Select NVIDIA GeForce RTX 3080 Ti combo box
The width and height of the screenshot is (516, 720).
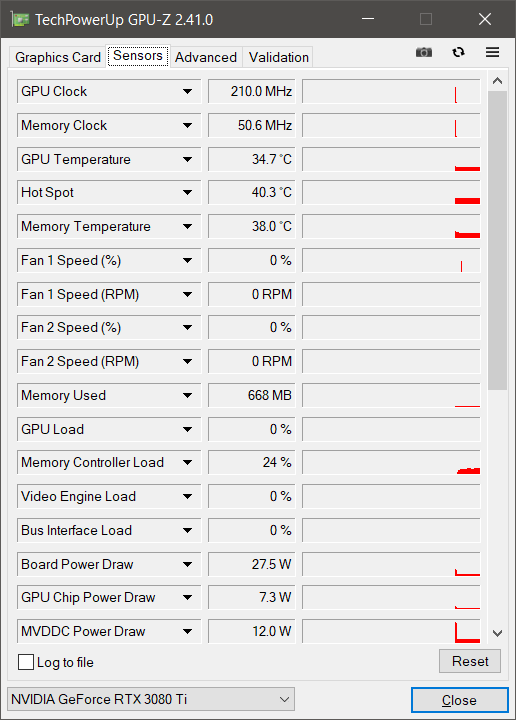click(151, 699)
